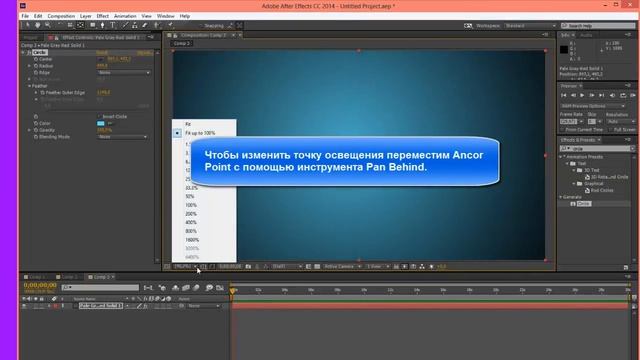The height and width of the screenshot is (360, 640).
Task: Click the timeline layer search field
Action: (100, 288)
